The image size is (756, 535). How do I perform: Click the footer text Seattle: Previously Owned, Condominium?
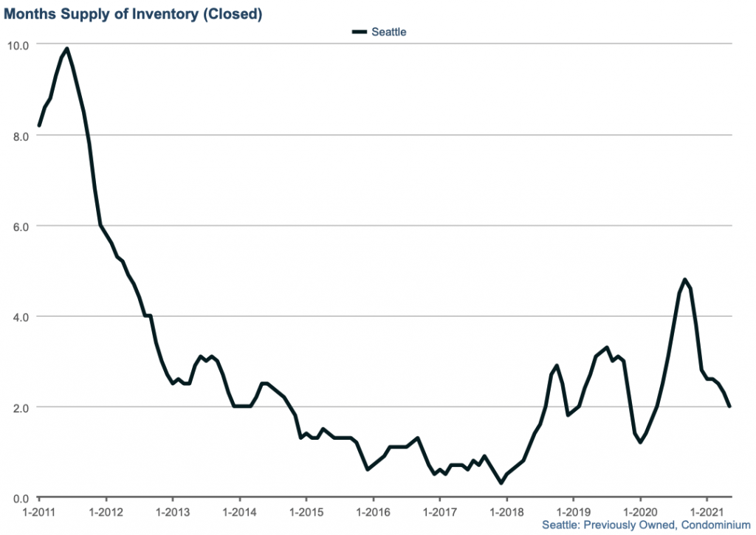tap(646, 525)
